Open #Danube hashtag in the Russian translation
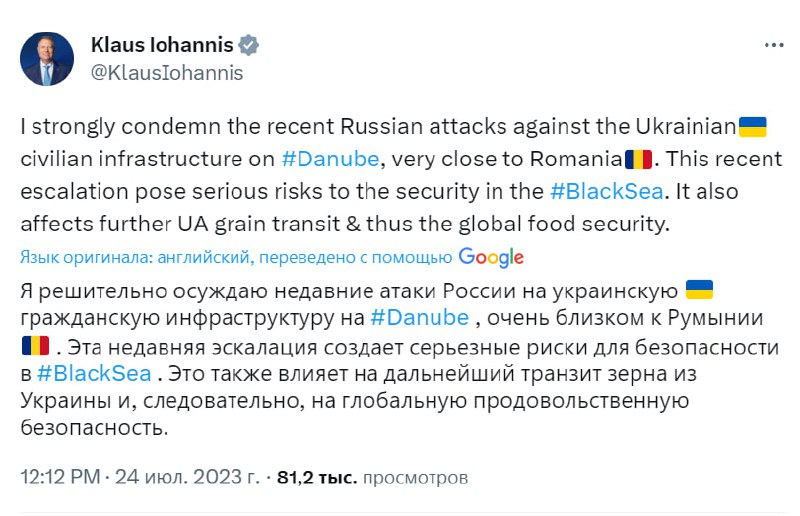This screenshot has width=800, height=516. pos(419,318)
